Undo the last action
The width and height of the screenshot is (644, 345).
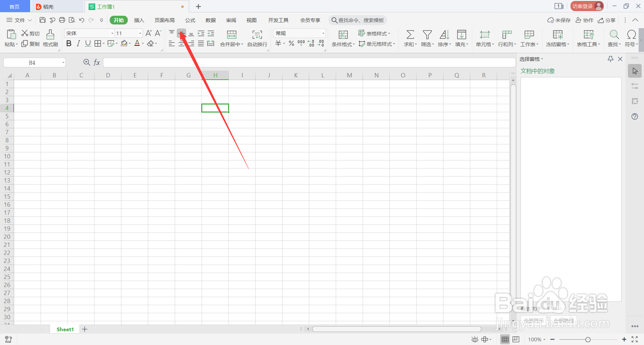point(82,20)
